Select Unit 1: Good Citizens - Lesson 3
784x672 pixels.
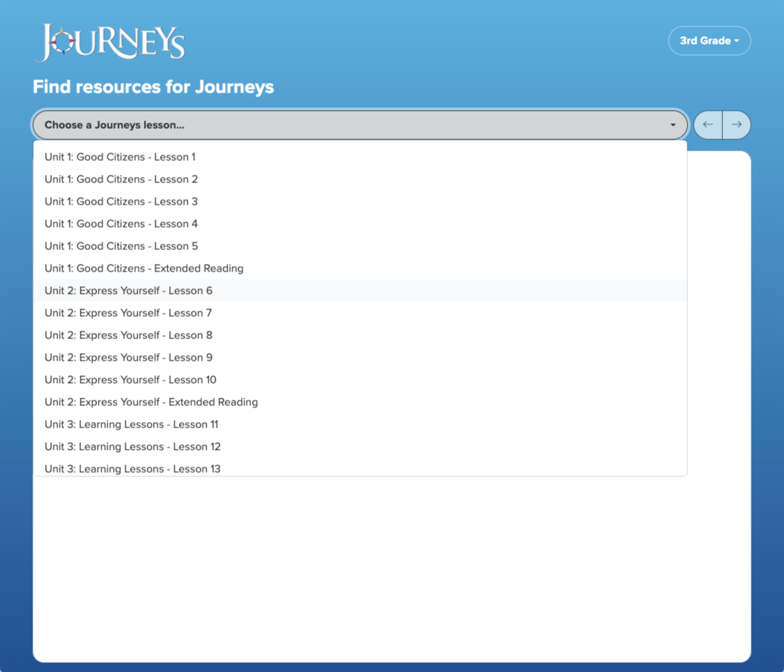point(360,201)
